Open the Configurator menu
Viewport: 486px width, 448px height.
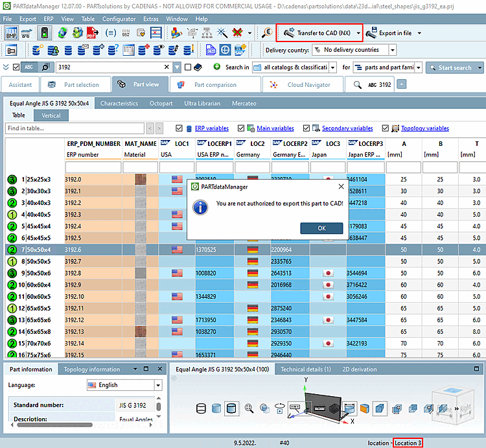point(119,19)
